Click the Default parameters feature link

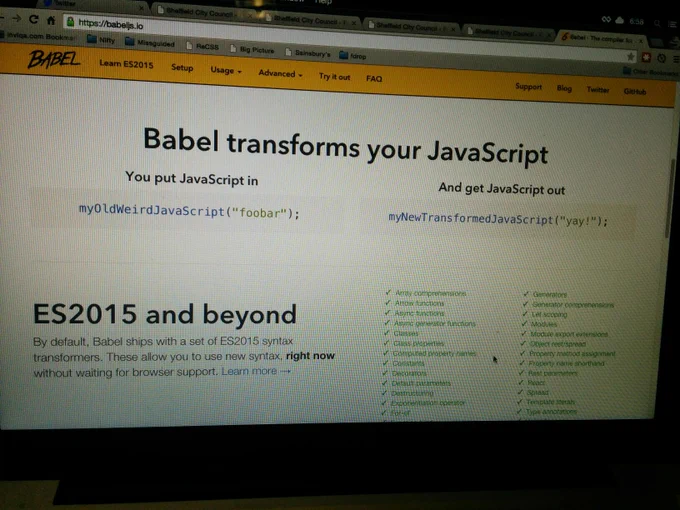click(x=421, y=383)
